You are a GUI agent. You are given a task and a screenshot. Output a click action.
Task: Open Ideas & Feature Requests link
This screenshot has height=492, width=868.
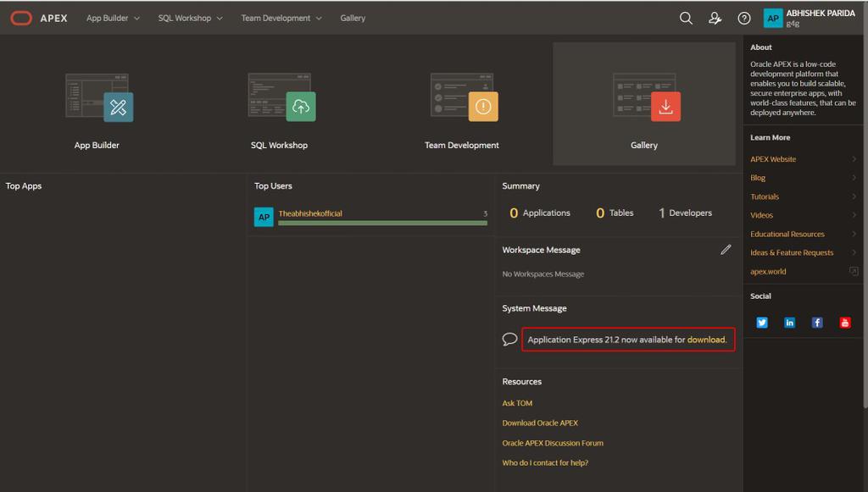(x=792, y=252)
